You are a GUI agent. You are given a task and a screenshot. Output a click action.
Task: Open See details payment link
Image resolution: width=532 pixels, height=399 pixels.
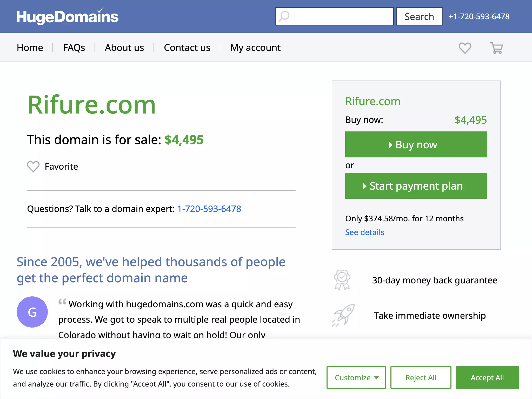click(365, 232)
